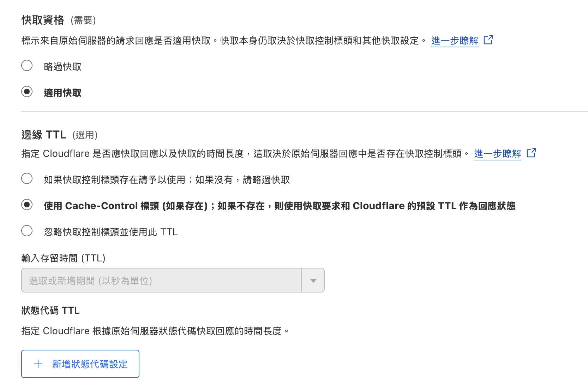This screenshot has height=390, width=588.
Task: Click external-link icon in 快取資格 section
Action: point(488,40)
